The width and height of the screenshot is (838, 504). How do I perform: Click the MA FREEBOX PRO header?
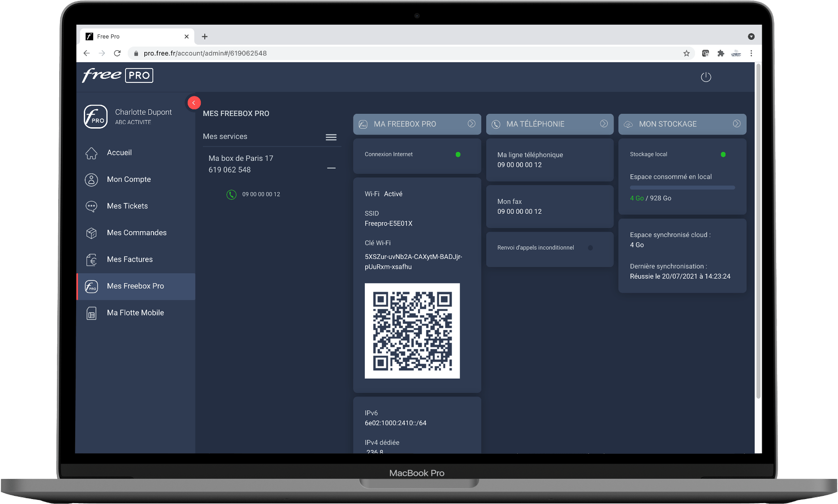(417, 124)
